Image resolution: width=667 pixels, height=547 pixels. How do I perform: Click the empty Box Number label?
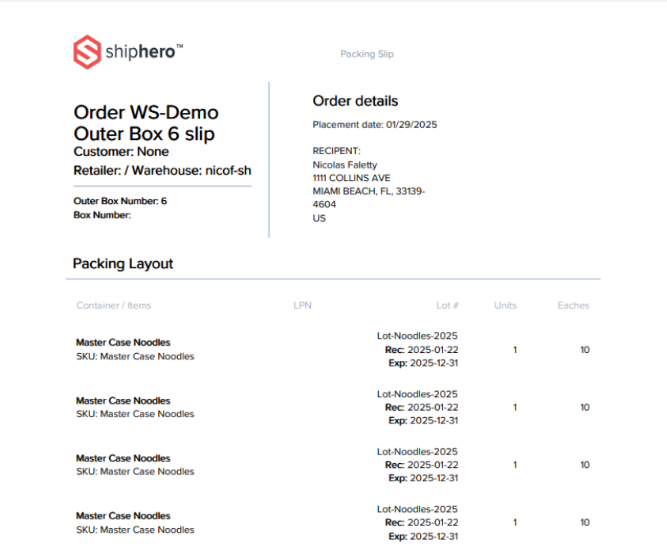click(103, 215)
